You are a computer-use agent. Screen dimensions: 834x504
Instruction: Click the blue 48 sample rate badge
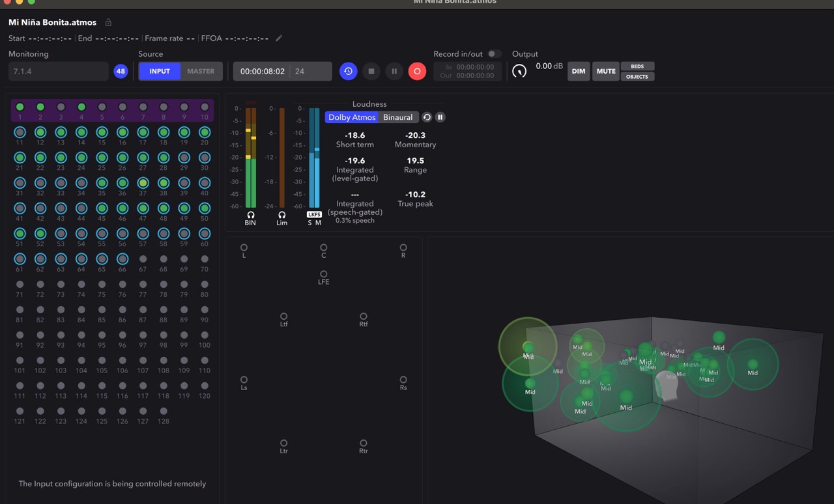[x=121, y=71]
